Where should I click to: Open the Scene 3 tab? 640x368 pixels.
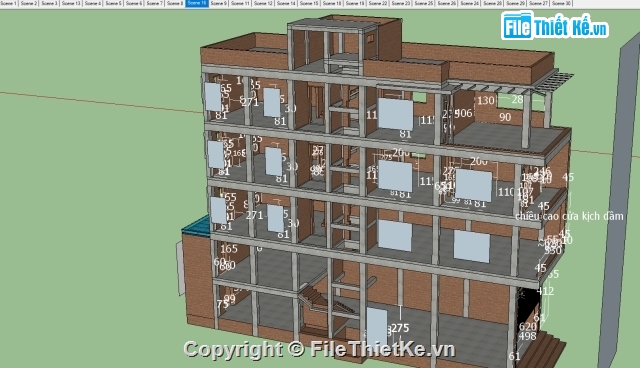(50, 3)
